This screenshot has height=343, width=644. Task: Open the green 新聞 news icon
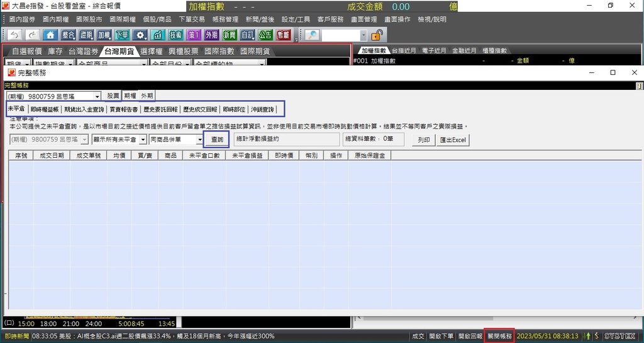230,35
